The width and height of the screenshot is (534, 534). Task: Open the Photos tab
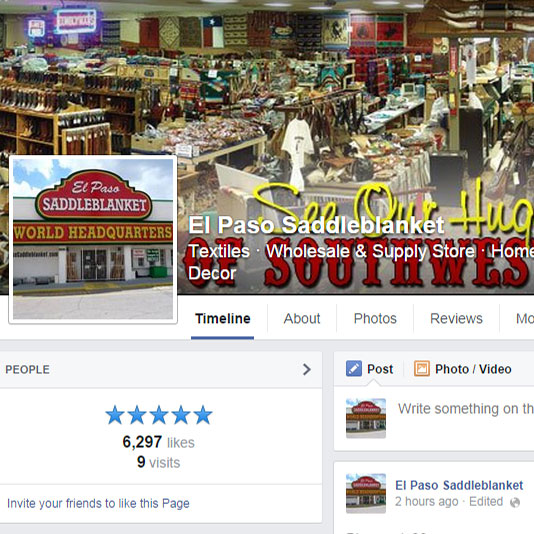[375, 319]
